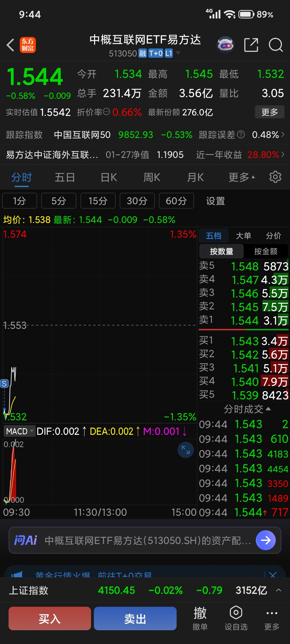The width and height of the screenshot is (290, 644).
Task: Open the 易方达中证海外互联 fund link
Action: tap(52, 155)
